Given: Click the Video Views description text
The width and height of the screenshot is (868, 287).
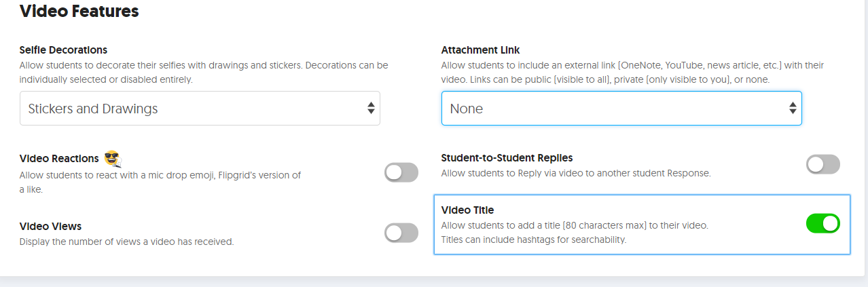Looking at the screenshot, I should click(x=126, y=242).
